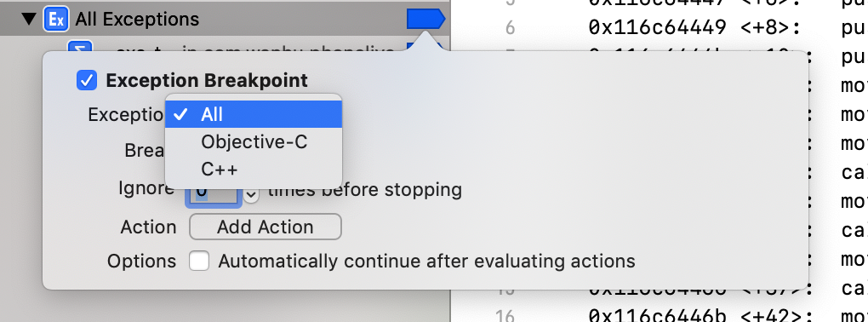The image size is (868, 322).
Task: Click address 0x116c6446b in the disassembly
Action: [657, 316]
